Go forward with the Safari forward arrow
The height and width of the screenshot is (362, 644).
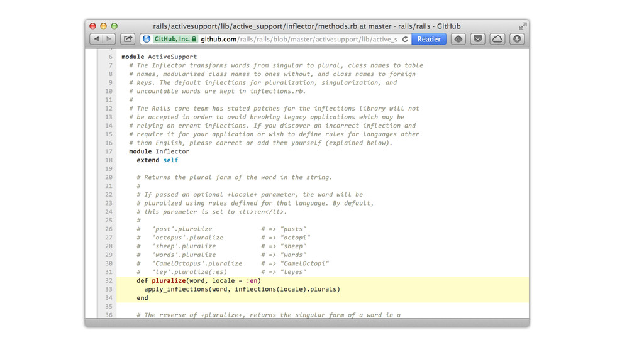point(109,39)
